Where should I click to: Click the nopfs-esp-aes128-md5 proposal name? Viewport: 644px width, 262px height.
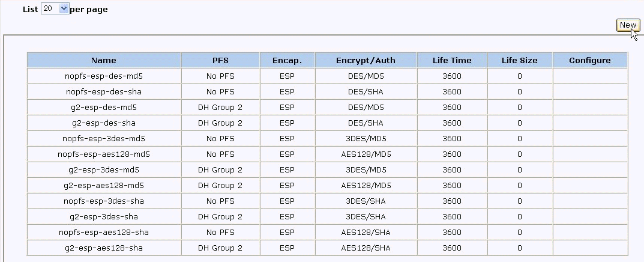[x=104, y=154]
